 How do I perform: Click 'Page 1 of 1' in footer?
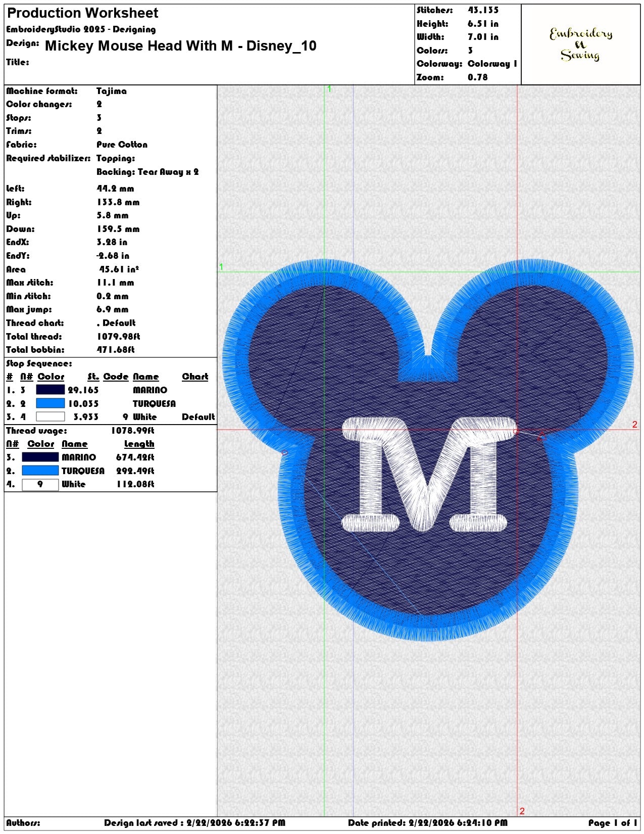(x=613, y=823)
